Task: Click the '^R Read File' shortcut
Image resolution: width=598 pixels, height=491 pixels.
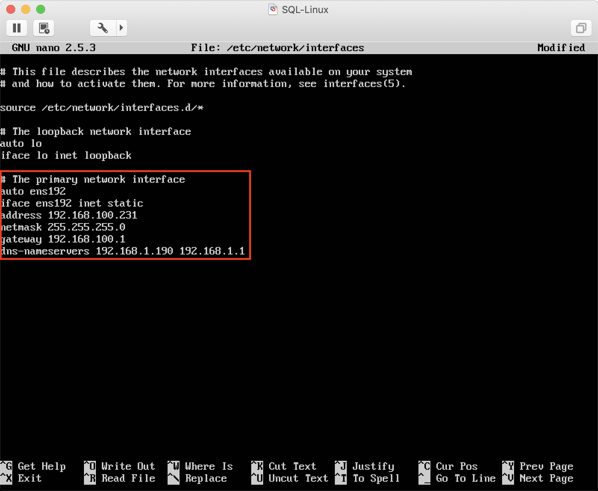Action: point(119,478)
